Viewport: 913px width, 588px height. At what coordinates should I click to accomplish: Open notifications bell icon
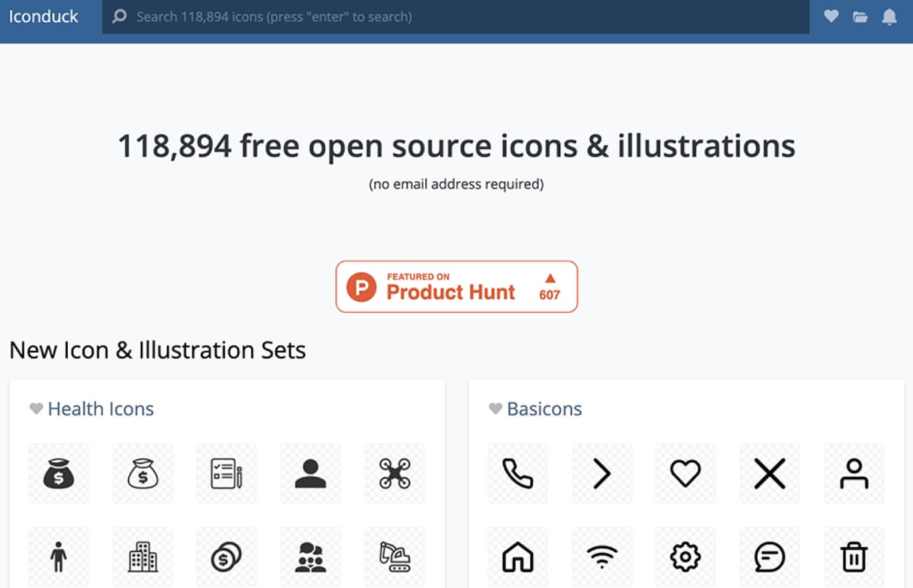(x=890, y=16)
